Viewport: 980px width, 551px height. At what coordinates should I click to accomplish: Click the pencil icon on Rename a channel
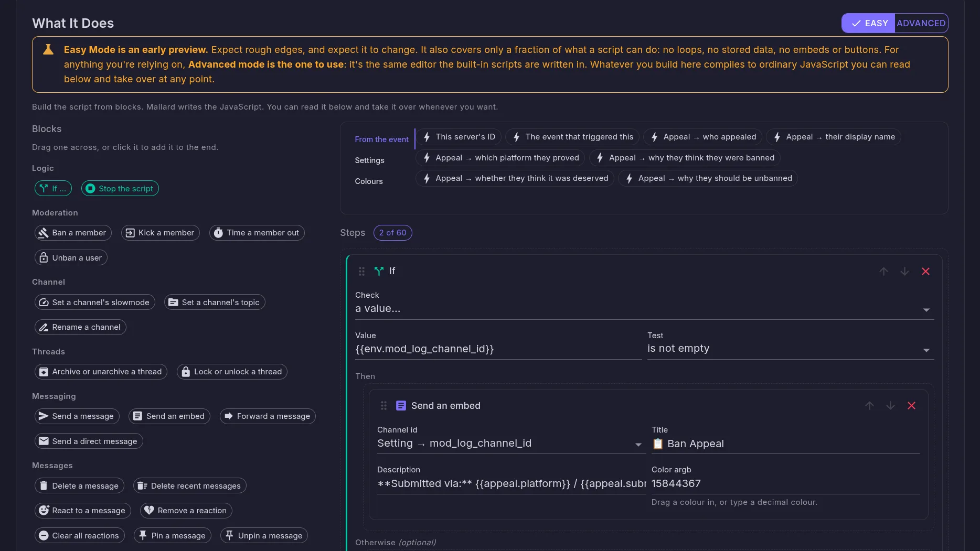(44, 327)
